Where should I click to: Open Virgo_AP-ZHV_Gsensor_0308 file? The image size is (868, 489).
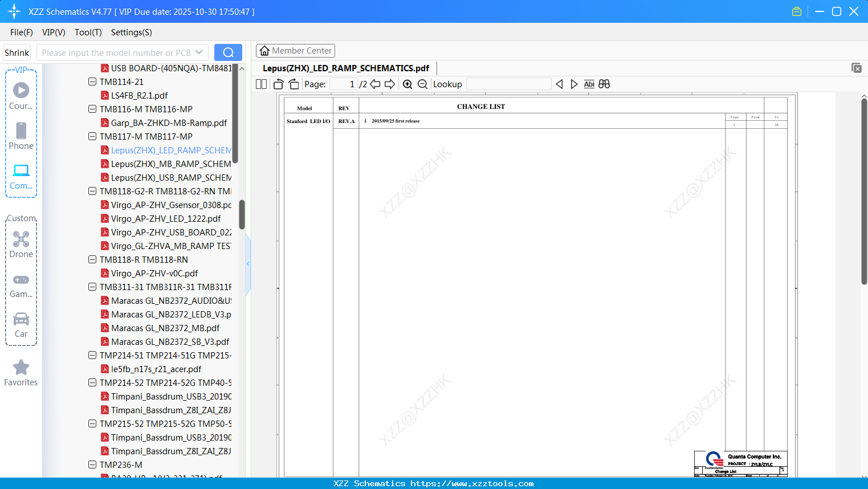tap(171, 205)
